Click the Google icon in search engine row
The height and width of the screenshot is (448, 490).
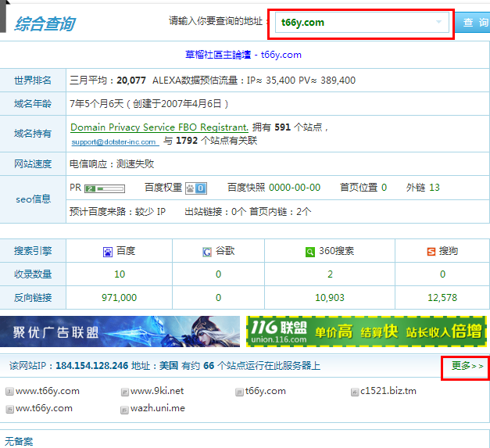point(207,252)
